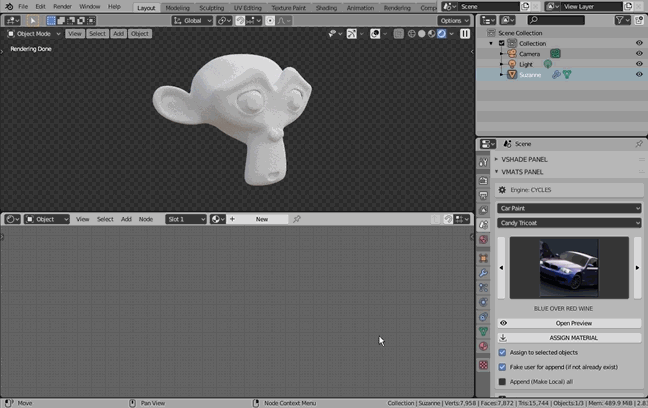Click the new collection icon in outliner

pyautogui.click(x=639, y=20)
